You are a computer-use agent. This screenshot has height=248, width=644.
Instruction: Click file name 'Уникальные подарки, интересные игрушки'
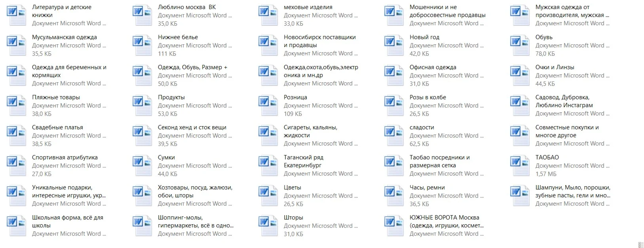(69, 191)
